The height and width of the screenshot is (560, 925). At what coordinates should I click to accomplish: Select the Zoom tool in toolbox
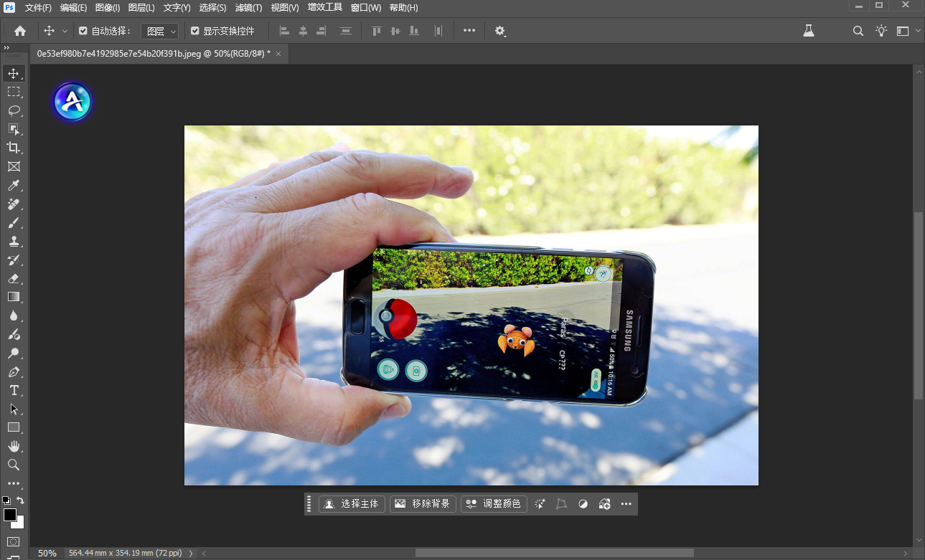point(13,465)
